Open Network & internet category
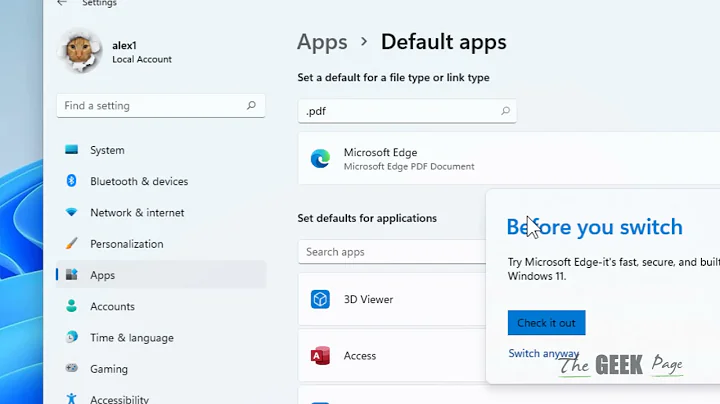 pos(161,213)
